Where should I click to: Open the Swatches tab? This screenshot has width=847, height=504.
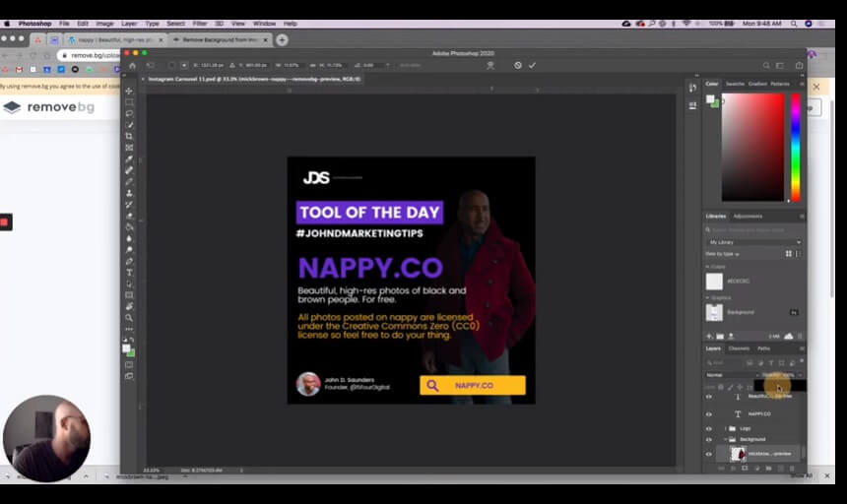pos(735,84)
